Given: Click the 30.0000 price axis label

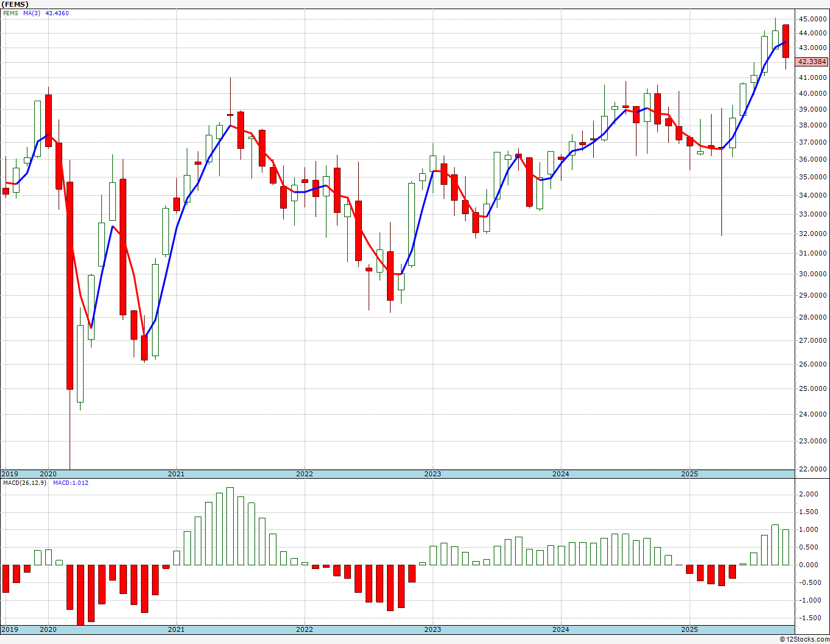Looking at the screenshot, I should pyautogui.click(x=812, y=274).
